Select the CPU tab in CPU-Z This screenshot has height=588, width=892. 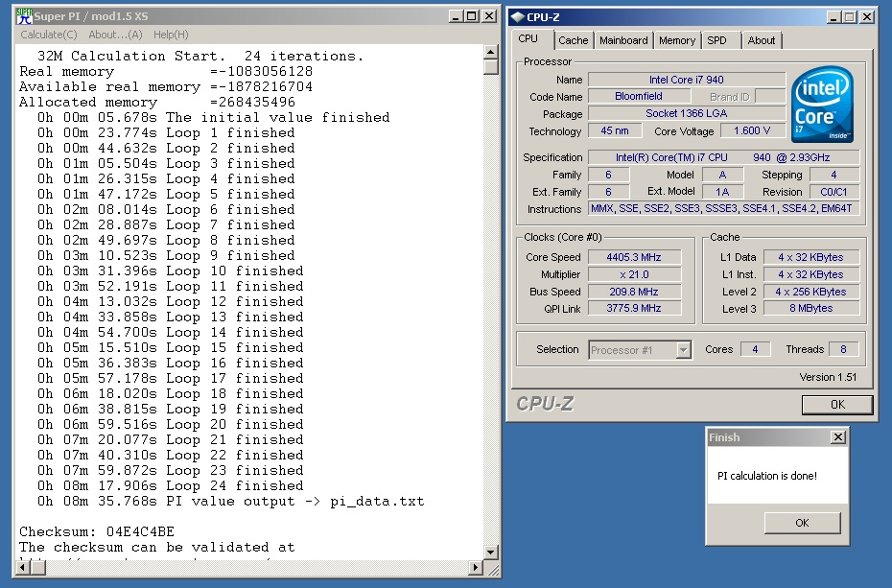(x=528, y=38)
